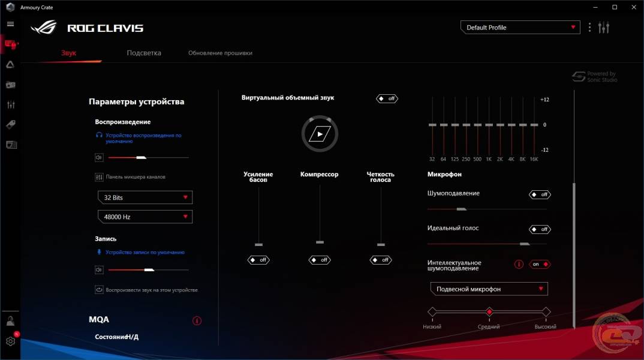Toggle Идеальный голос switch
Viewport: 644px width, 360px height.
540,229
